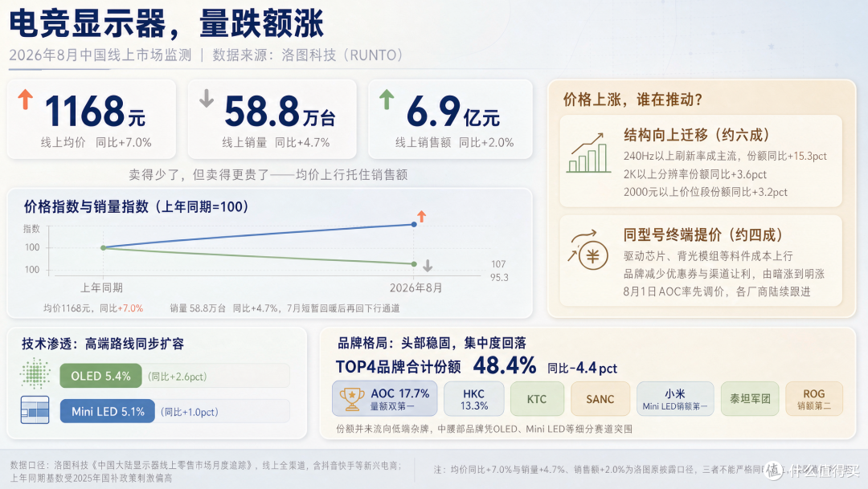Click chart heading 价格指数与销量指数

tap(136, 207)
